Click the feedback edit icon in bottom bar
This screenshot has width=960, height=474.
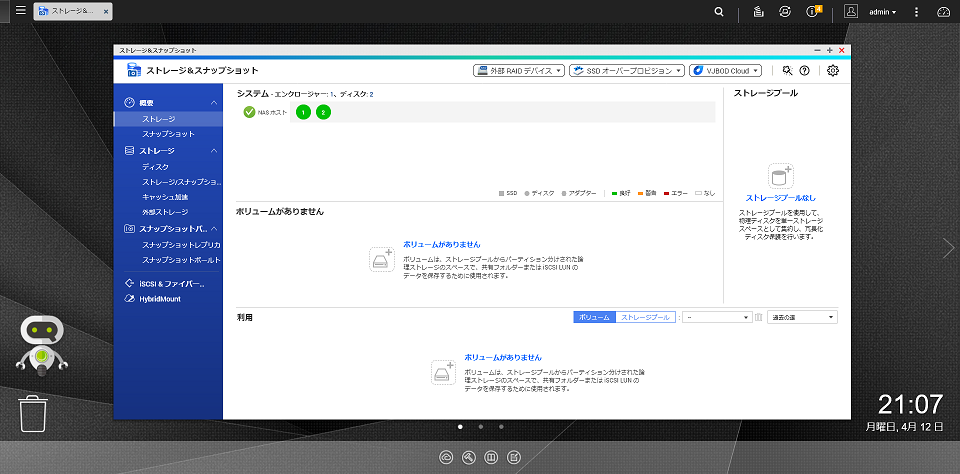click(x=515, y=457)
